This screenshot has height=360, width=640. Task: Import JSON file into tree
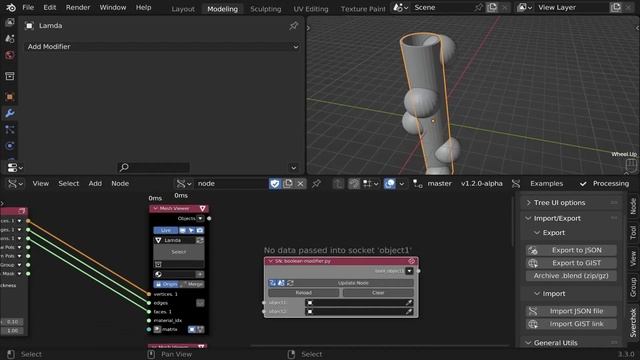[571, 311]
